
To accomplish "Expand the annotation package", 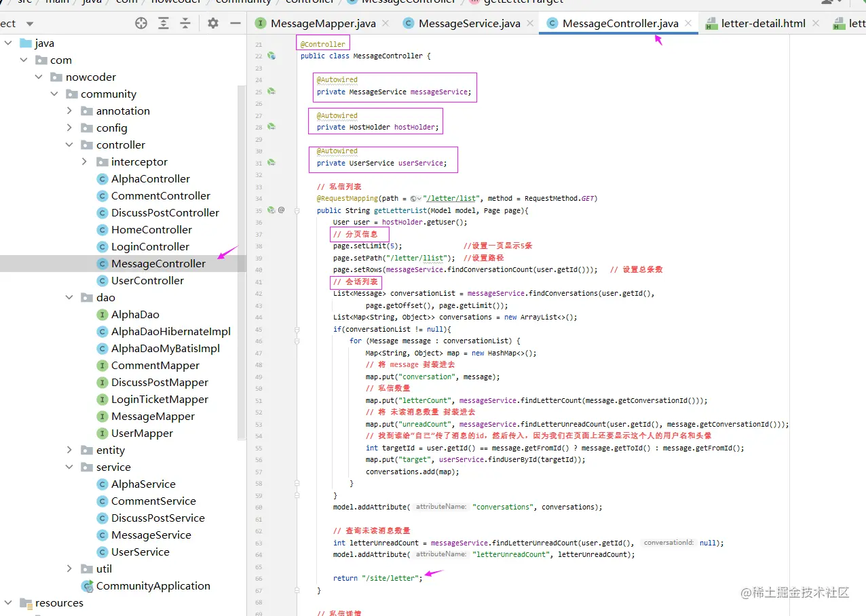I will pyautogui.click(x=69, y=111).
